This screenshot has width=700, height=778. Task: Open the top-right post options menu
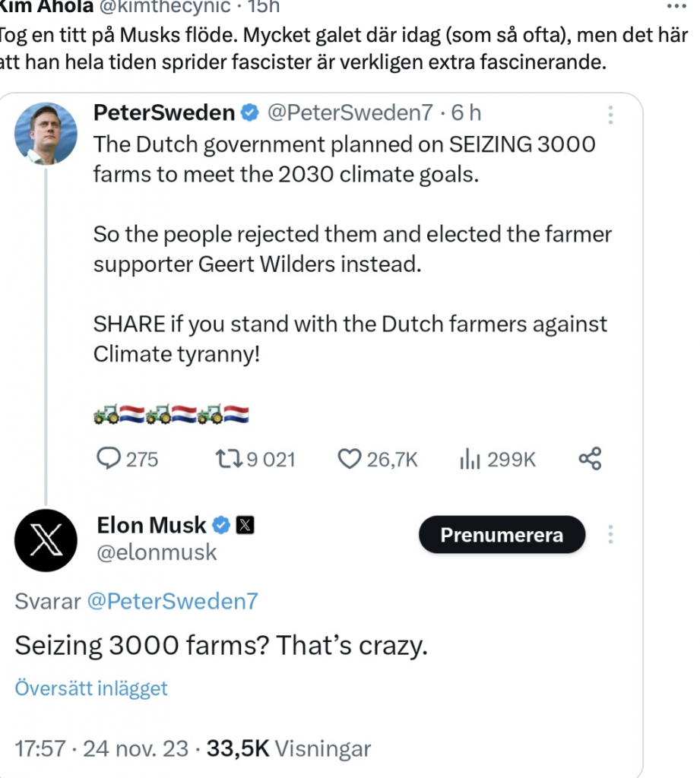pyautogui.click(x=675, y=6)
